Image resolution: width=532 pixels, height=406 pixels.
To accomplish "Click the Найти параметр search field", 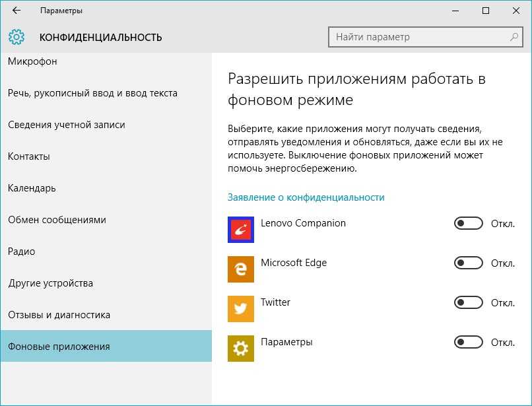I will pos(426,37).
